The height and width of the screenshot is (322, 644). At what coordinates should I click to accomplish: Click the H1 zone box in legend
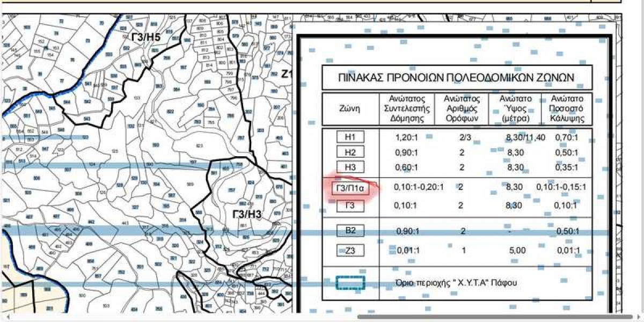point(350,137)
